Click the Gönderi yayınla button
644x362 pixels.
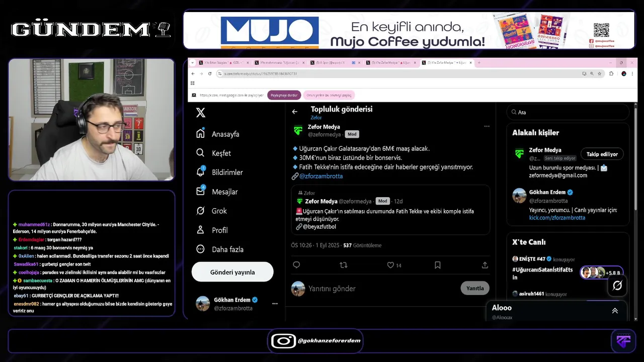(232, 272)
